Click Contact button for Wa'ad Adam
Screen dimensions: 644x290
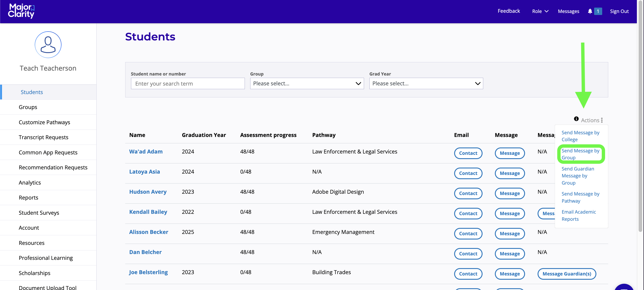(468, 153)
